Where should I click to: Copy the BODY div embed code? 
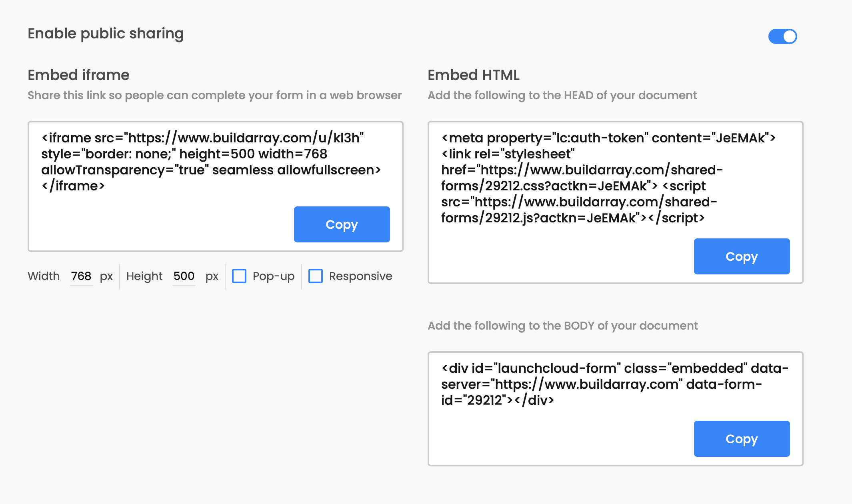742,439
